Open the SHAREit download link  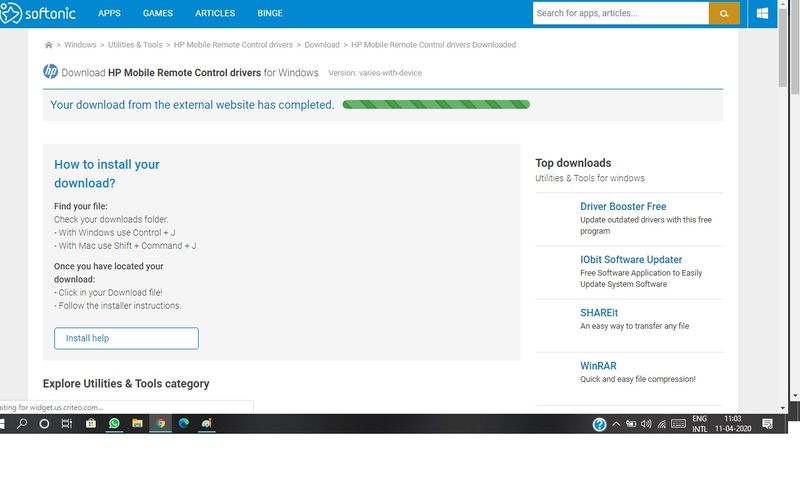pos(599,313)
